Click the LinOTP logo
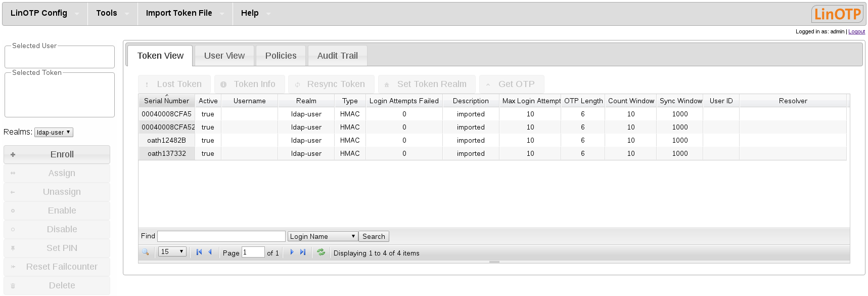This screenshot has height=296, width=868. pyautogui.click(x=837, y=14)
